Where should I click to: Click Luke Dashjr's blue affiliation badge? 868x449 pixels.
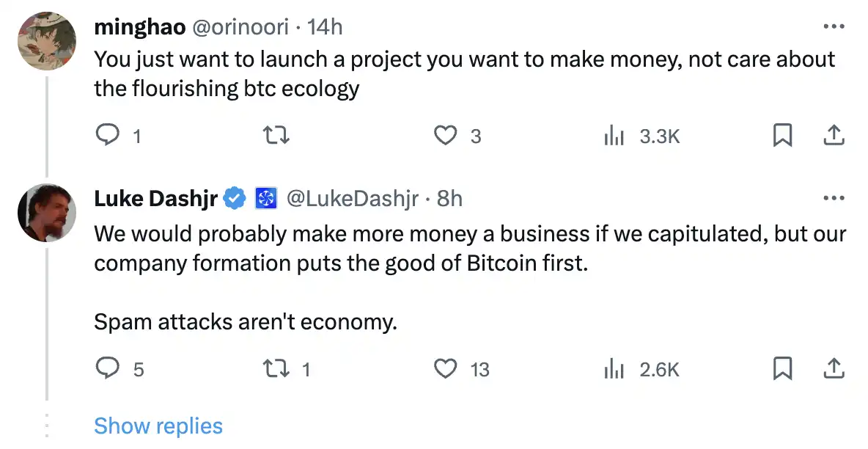pos(265,198)
